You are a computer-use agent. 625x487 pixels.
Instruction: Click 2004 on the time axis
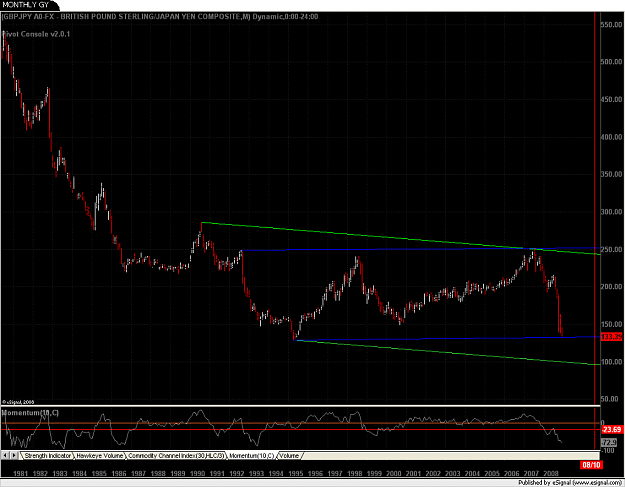[472, 473]
